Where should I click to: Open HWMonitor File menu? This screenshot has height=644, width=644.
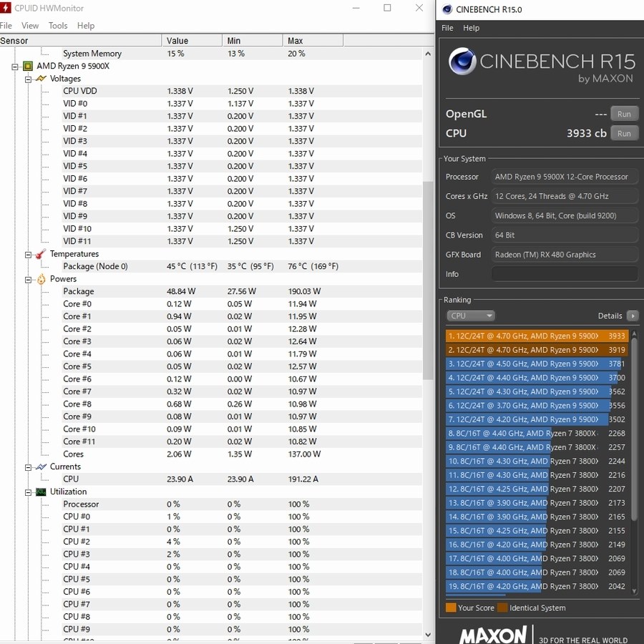6,26
